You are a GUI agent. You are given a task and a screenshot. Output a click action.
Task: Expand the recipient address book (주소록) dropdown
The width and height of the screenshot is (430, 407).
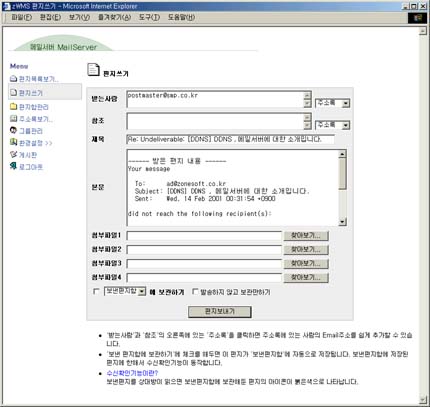tap(346, 103)
